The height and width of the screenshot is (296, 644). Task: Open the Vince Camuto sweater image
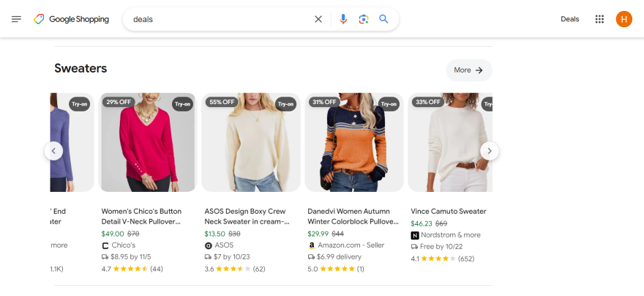point(450,142)
